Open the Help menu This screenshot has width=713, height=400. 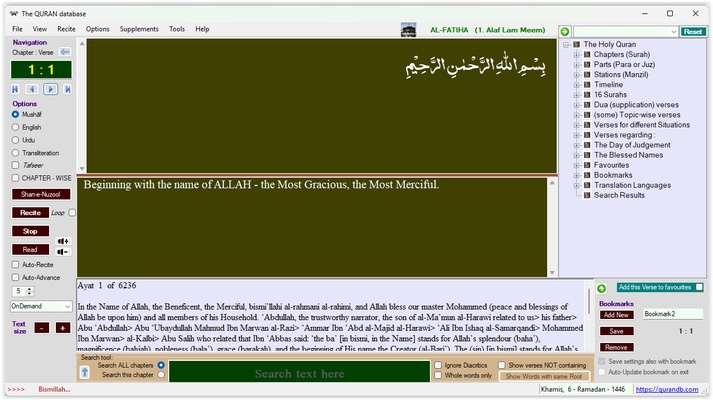point(202,29)
